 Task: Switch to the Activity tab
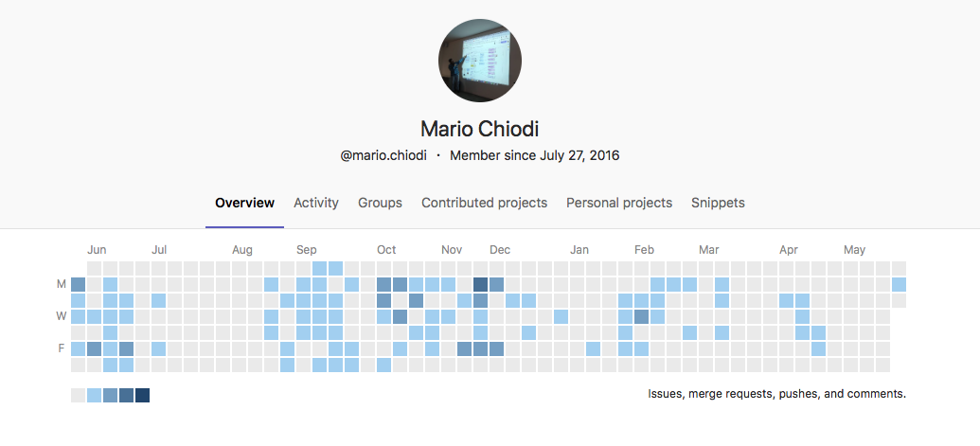click(x=316, y=203)
